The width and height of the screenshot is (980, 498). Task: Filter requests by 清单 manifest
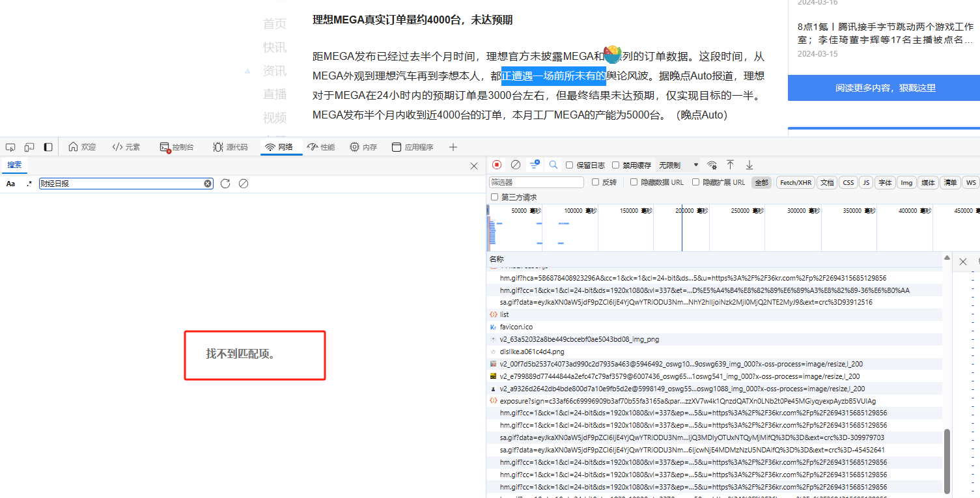[950, 183]
